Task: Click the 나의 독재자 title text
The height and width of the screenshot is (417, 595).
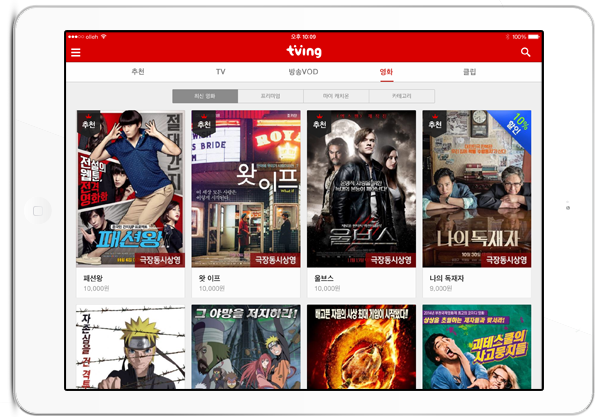Action: [447, 278]
